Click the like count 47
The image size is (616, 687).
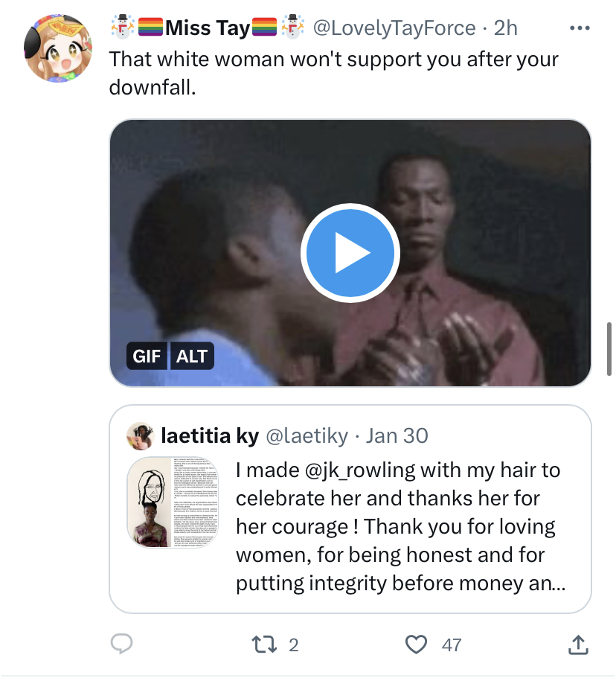452,645
